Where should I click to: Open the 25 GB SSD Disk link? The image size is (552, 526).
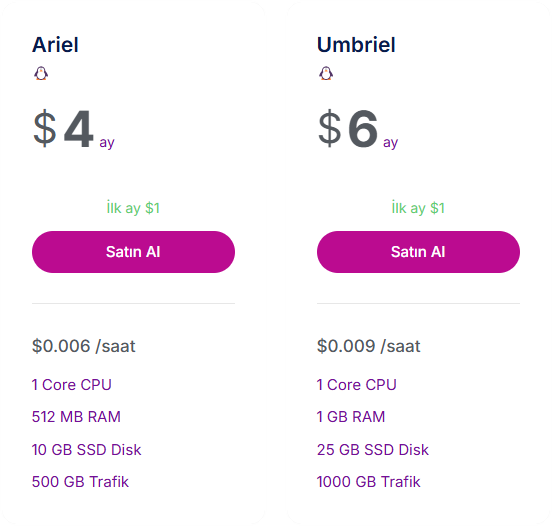(372, 450)
